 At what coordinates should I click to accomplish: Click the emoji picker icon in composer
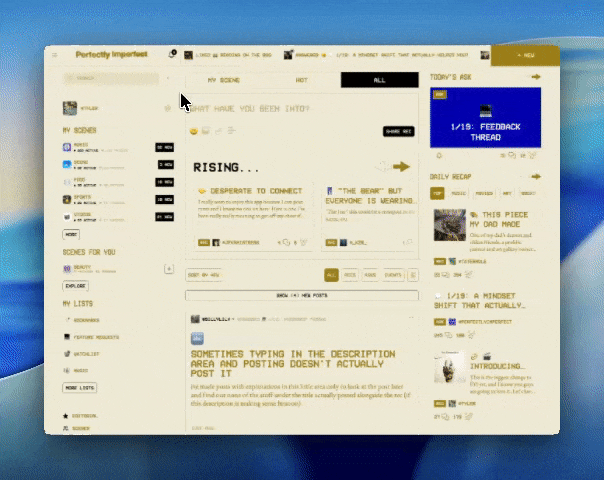194,131
